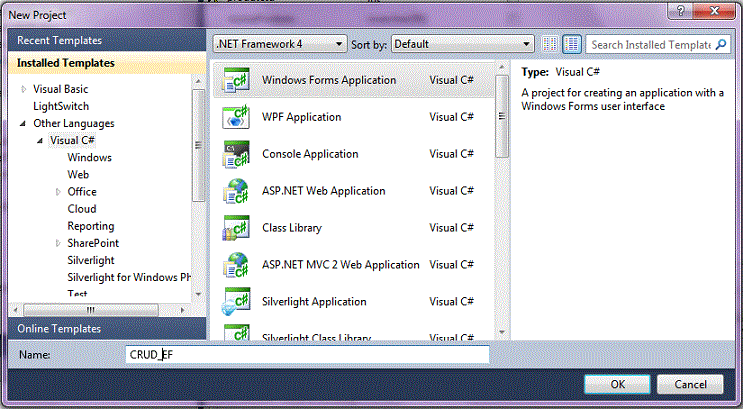Open the dialog help question mark button
The height and width of the screenshot is (409, 743).
(680, 11)
